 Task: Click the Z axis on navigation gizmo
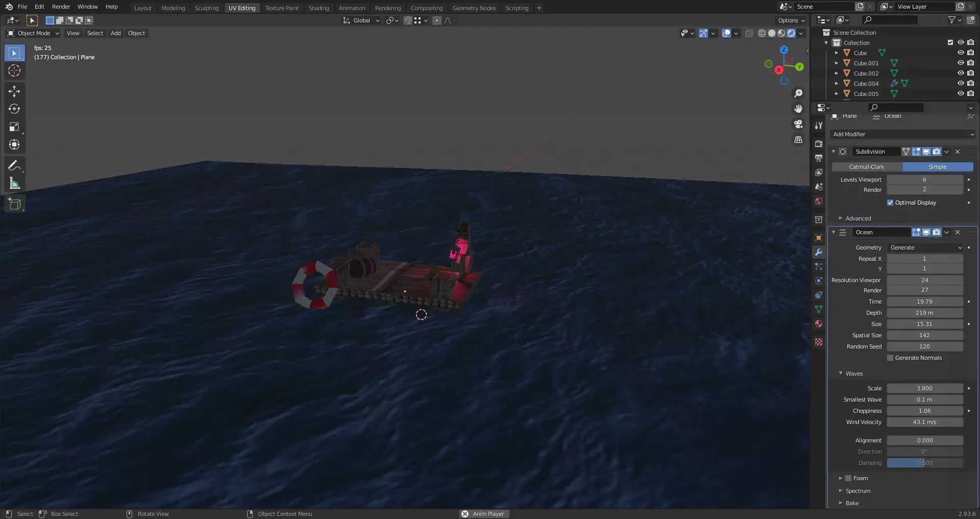point(784,50)
